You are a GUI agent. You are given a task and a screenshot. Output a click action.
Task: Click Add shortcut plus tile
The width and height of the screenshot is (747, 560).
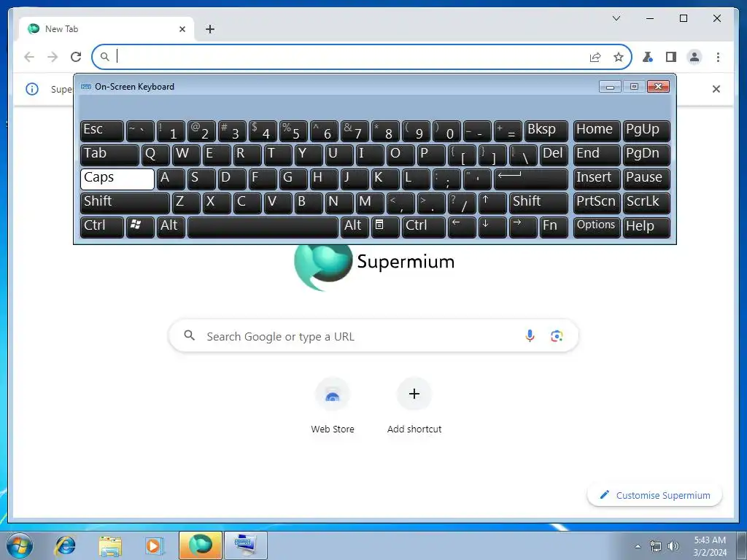tap(414, 405)
